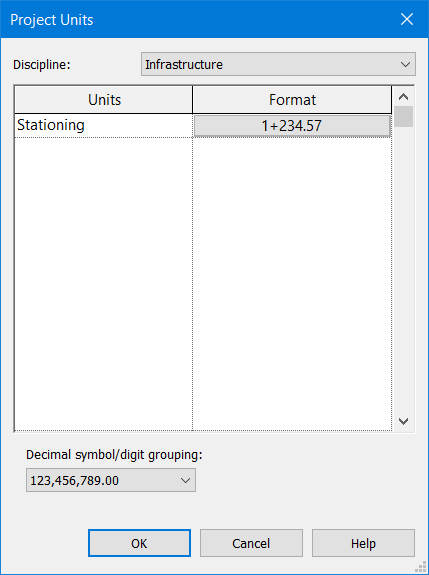Open the 1+234.57 format button for Stationing
The height and width of the screenshot is (575, 429).
[292, 126]
